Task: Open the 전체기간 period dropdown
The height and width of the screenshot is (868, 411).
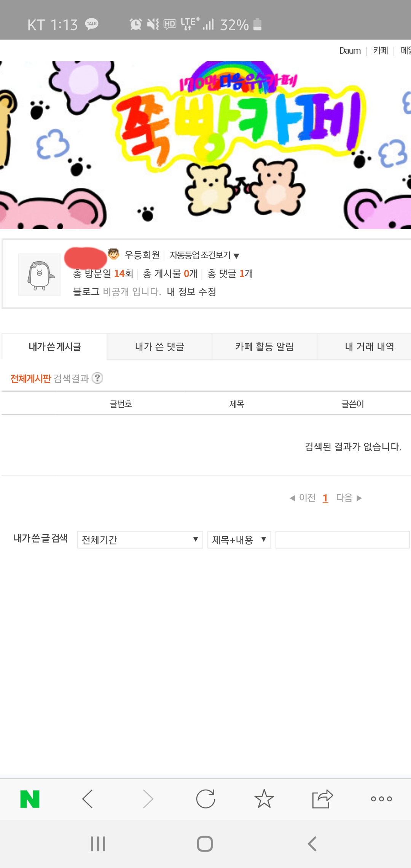Action: pyautogui.click(x=140, y=539)
